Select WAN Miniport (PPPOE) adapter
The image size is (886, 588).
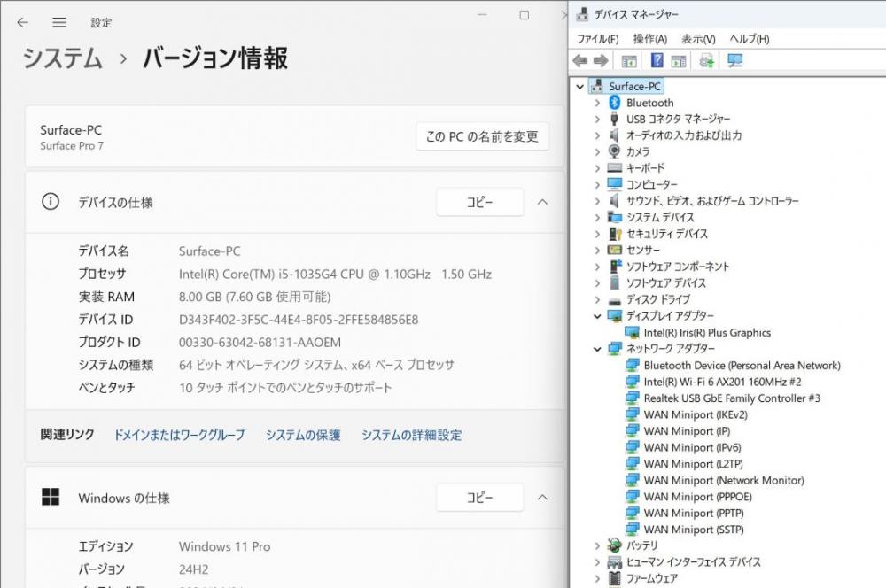[698, 497]
